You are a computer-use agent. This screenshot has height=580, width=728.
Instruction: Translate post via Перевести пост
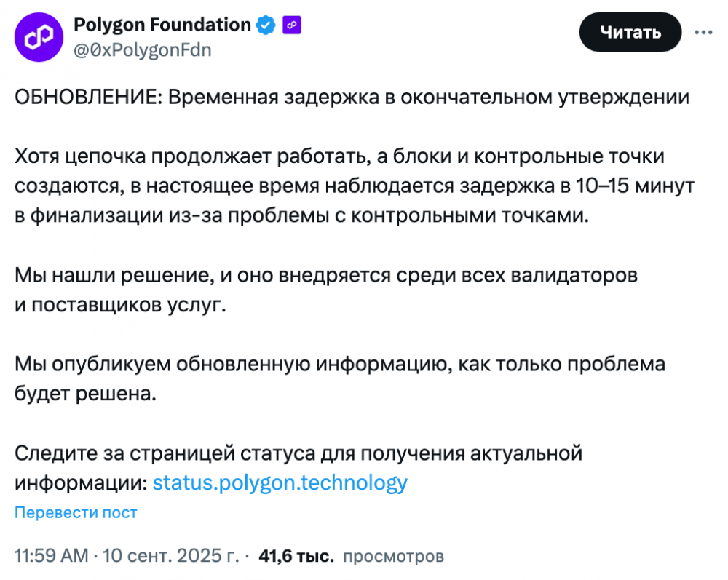click(x=76, y=512)
